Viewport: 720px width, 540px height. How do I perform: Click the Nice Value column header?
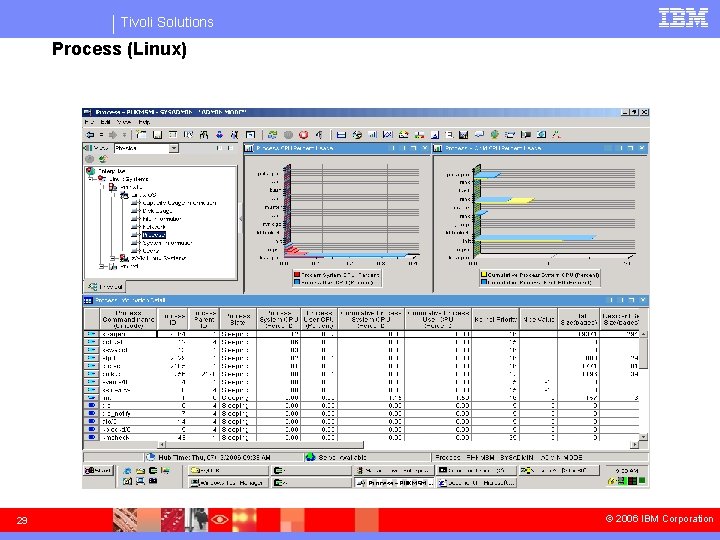pos(539,319)
